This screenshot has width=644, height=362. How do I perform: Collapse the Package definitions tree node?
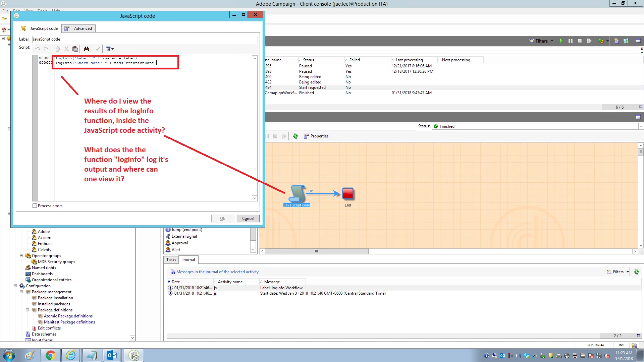[x=28, y=310]
